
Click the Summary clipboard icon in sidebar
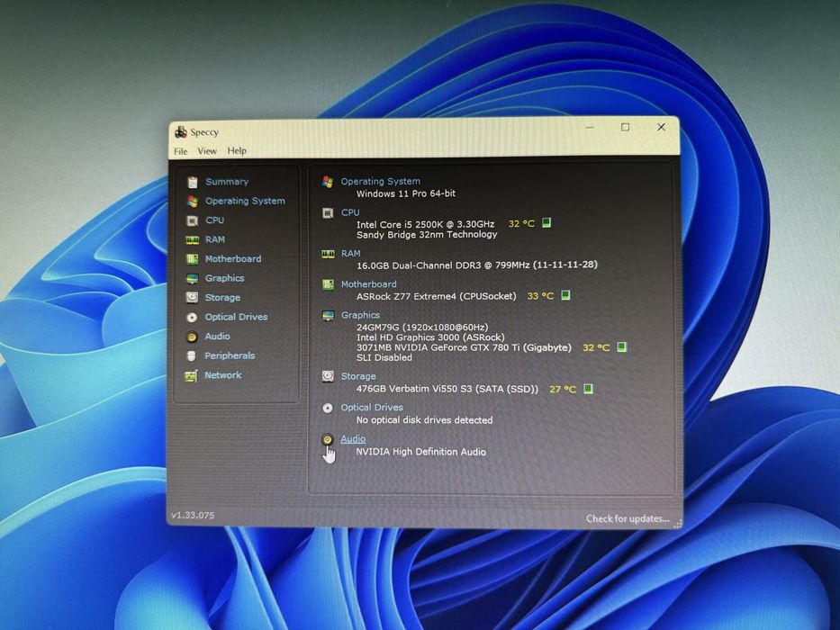(x=193, y=182)
